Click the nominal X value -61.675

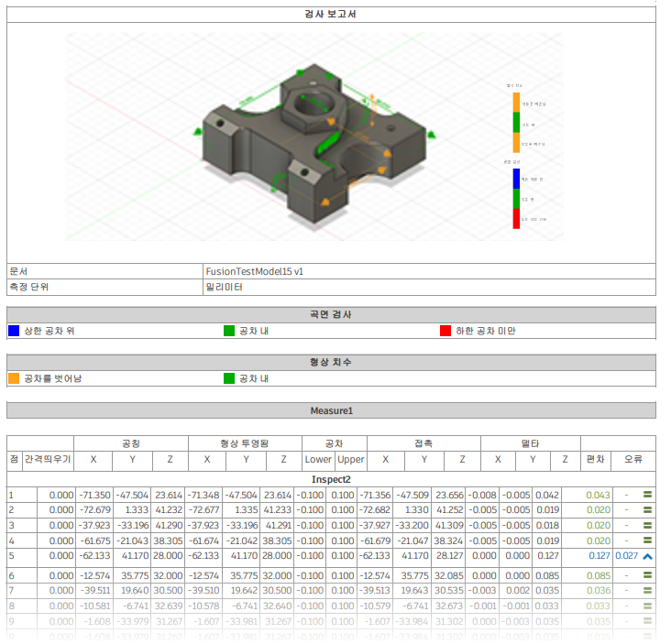point(95,541)
